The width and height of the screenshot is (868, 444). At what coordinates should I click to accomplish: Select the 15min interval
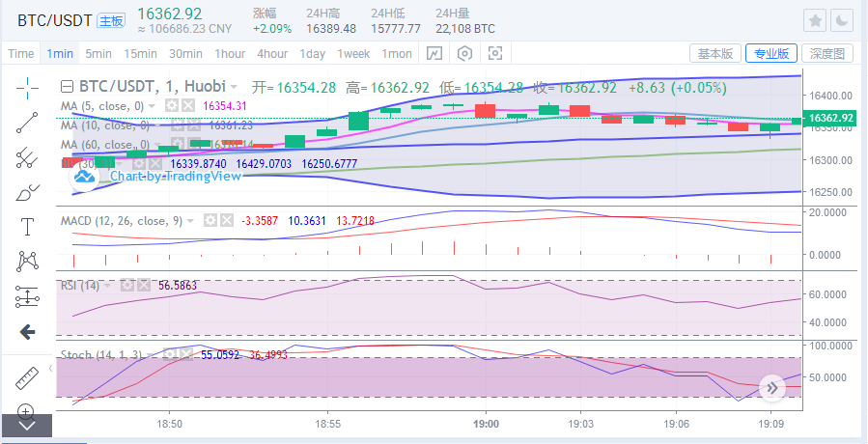tap(140, 54)
